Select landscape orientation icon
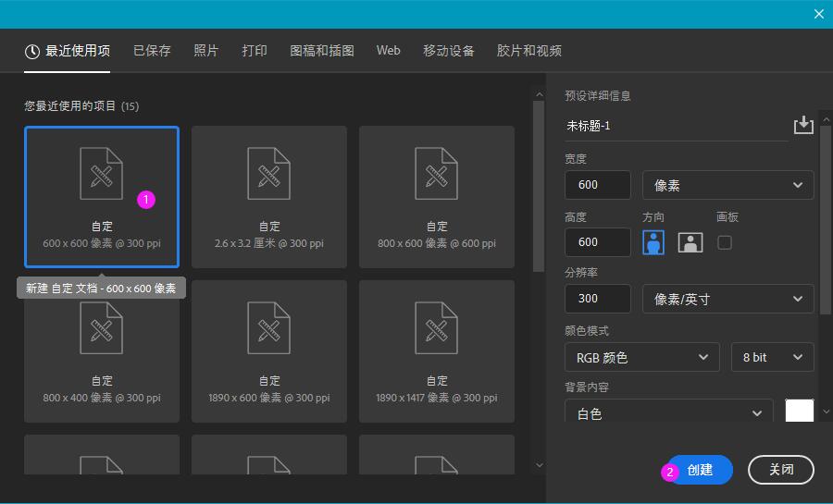This screenshot has width=833, height=504. click(x=690, y=242)
